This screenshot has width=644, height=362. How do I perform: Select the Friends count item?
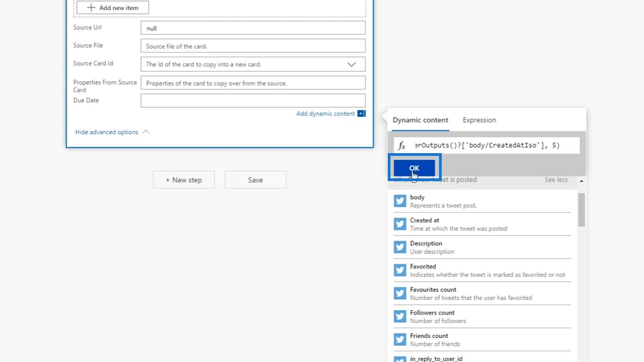[x=482, y=339]
